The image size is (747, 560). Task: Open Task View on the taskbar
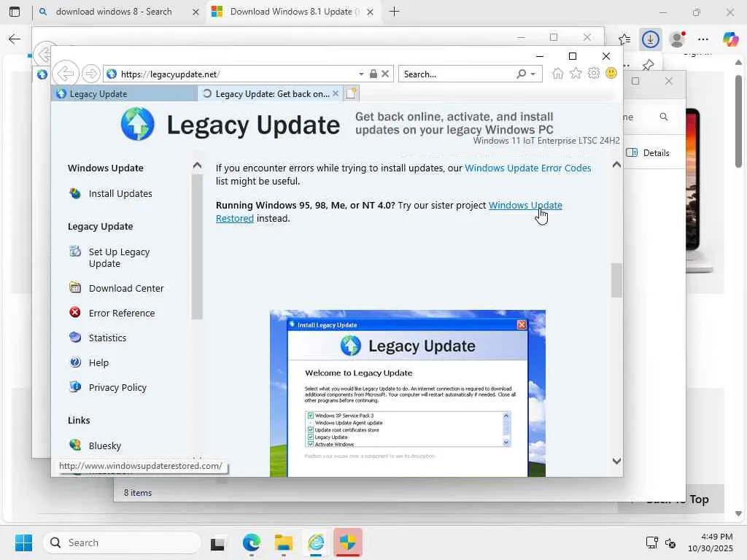tap(217, 542)
